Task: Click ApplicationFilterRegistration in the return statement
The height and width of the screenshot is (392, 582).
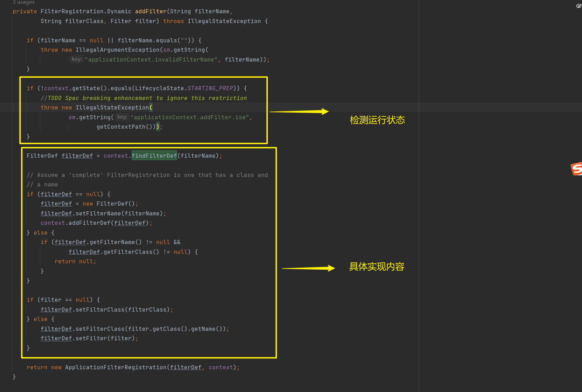Action: click(115, 368)
